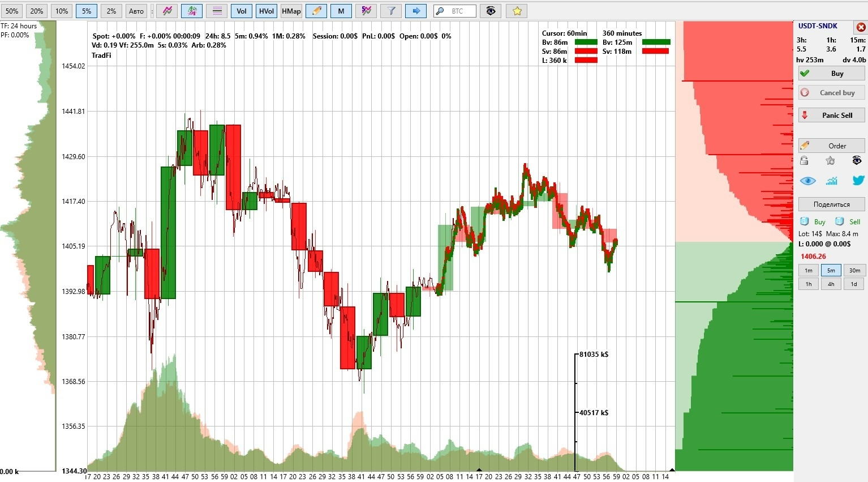Click the horizontal level lines icon
Screen dimensions: 868x482
click(217, 11)
